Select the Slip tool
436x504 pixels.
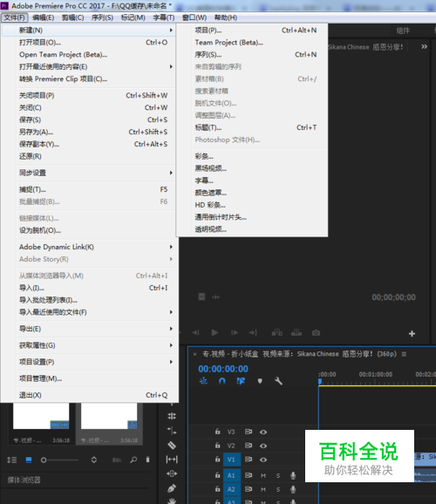click(x=172, y=460)
